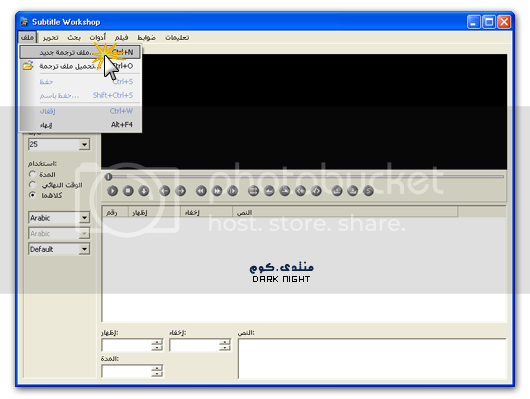Click the alter playback rate button
This screenshot has height=399, width=530.
[233, 191]
